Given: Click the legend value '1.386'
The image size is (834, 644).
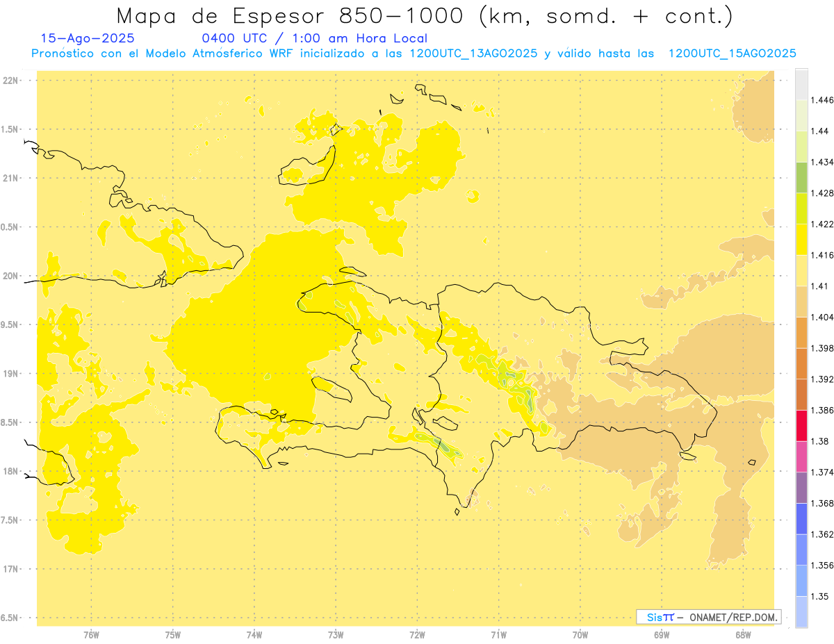Looking at the screenshot, I should pyautogui.click(x=821, y=410).
